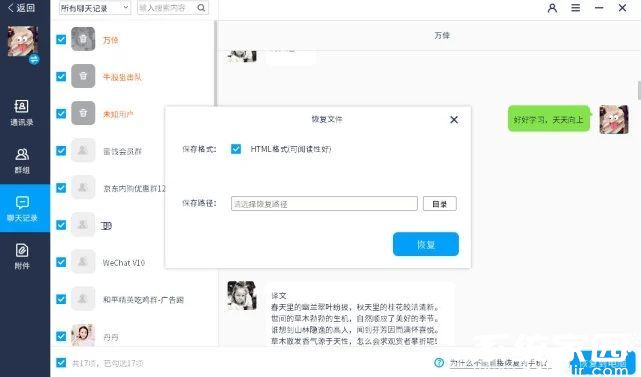Click the 丹丹 avatar photo
Viewport: 641px width, 377px height.
pyautogui.click(x=83, y=335)
